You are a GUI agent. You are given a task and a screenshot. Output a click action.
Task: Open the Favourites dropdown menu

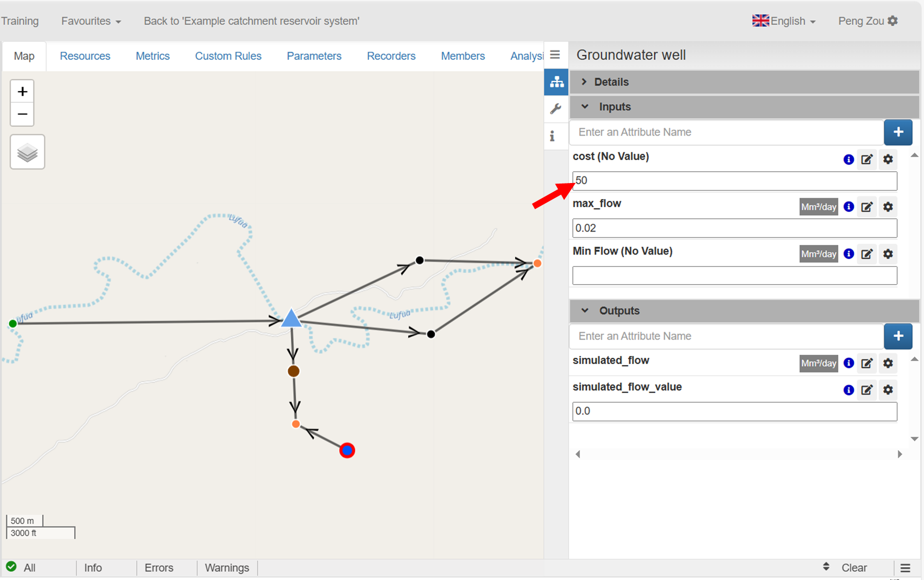pos(91,21)
